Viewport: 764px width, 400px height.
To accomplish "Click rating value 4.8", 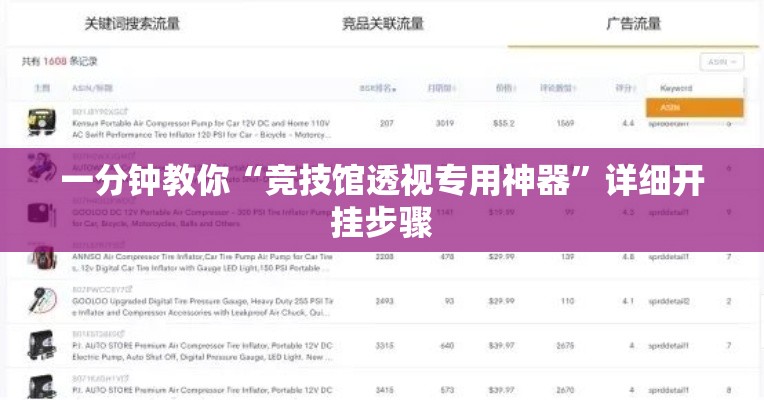I will pyautogui.click(x=628, y=256).
